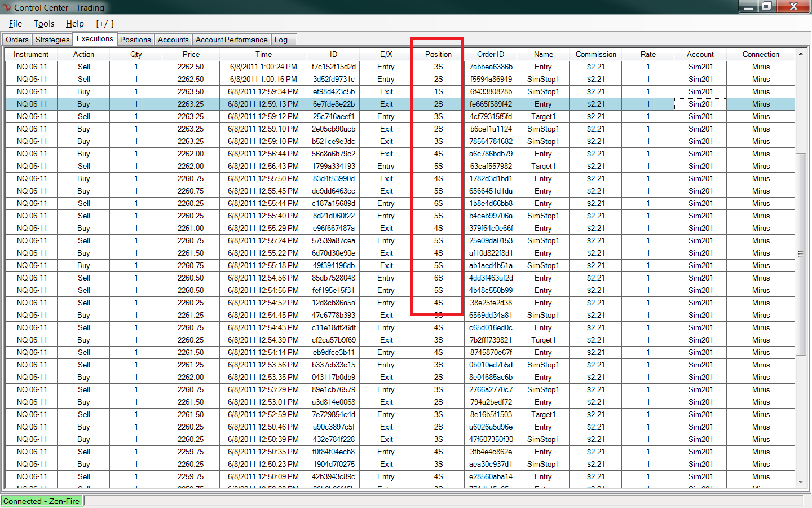
Task: Open the File menu
Action: pos(15,24)
